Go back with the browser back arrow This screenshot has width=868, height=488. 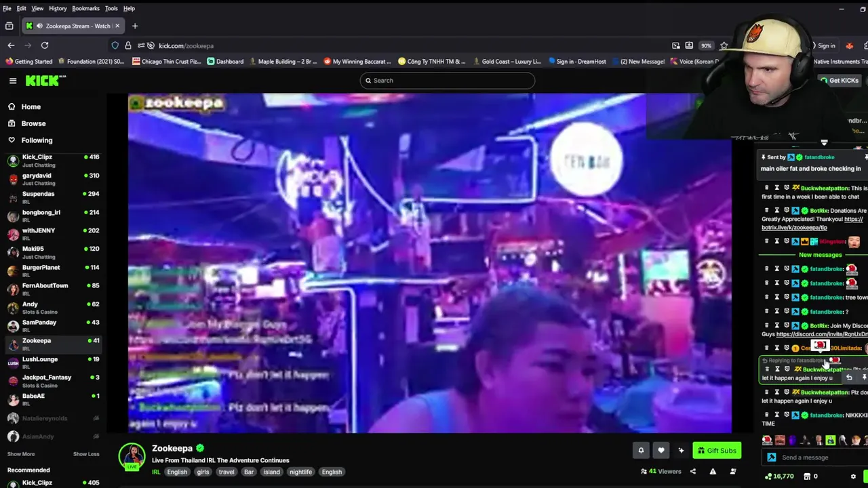coord(11,45)
